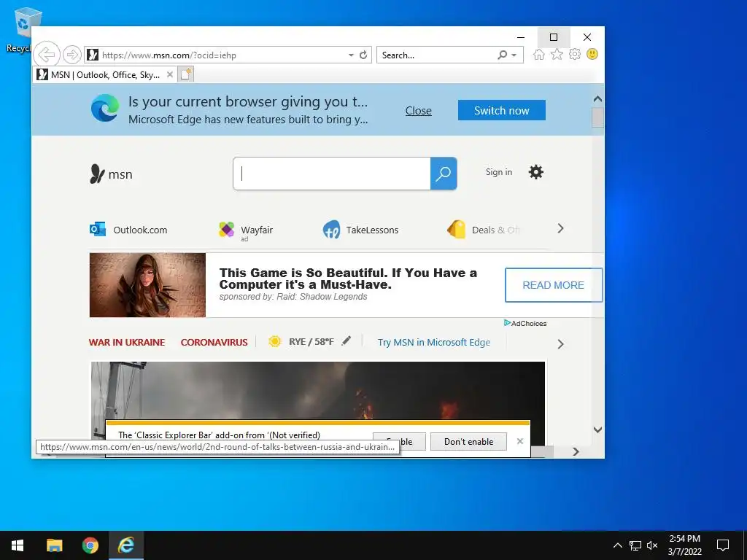747x560 pixels.
Task: Go to the Home page icon
Action: (x=539, y=54)
